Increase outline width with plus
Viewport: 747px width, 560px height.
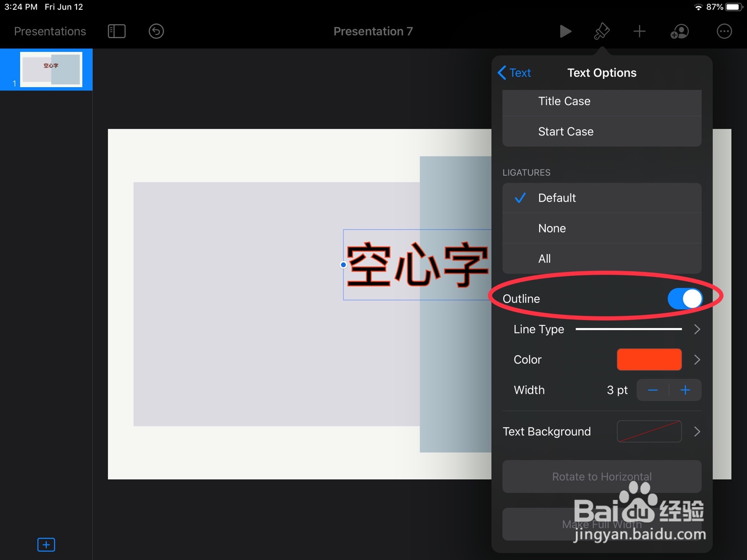(x=685, y=390)
